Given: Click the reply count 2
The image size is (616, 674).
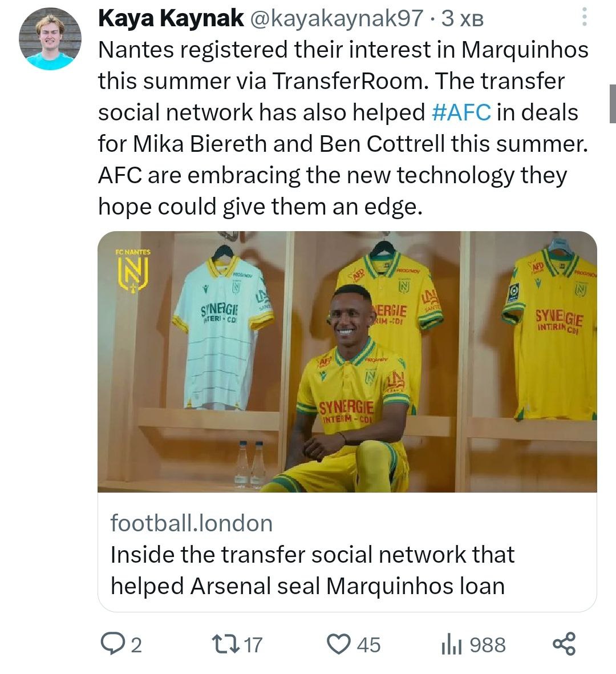Looking at the screenshot, I should [x=136, y=645].
